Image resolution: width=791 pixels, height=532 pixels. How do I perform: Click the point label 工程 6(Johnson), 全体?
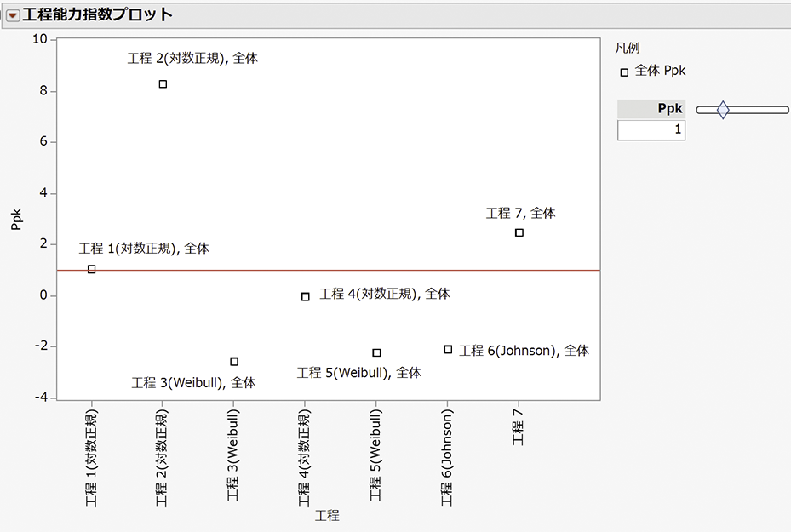524,351
